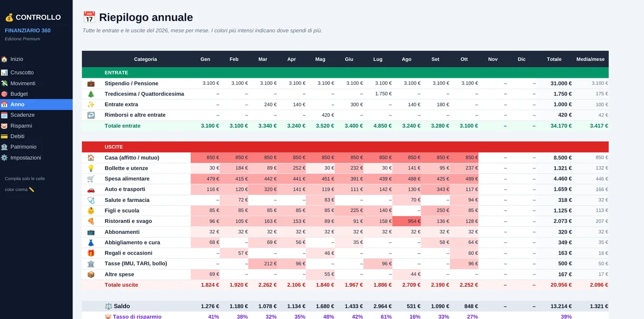Navigate to Risparmi in the sidebar
This screenshot has height=319, width=644.
[x=36, y=126]
